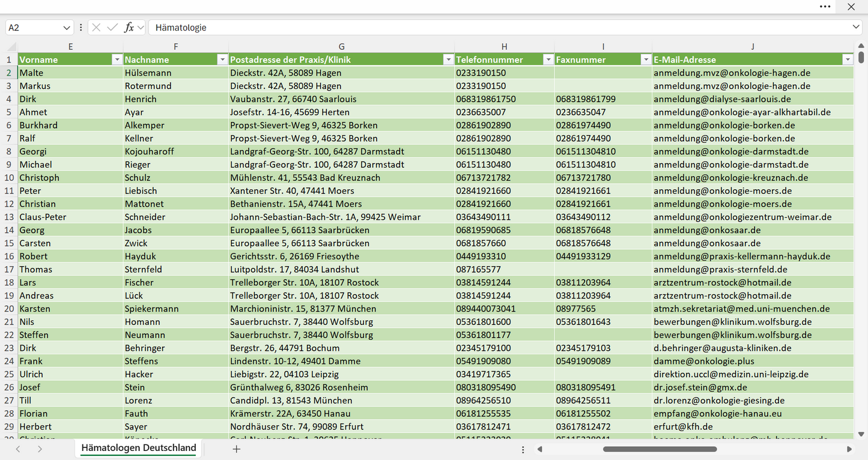
Task: Select the fax number 08977565
Action: pos(604,309)
